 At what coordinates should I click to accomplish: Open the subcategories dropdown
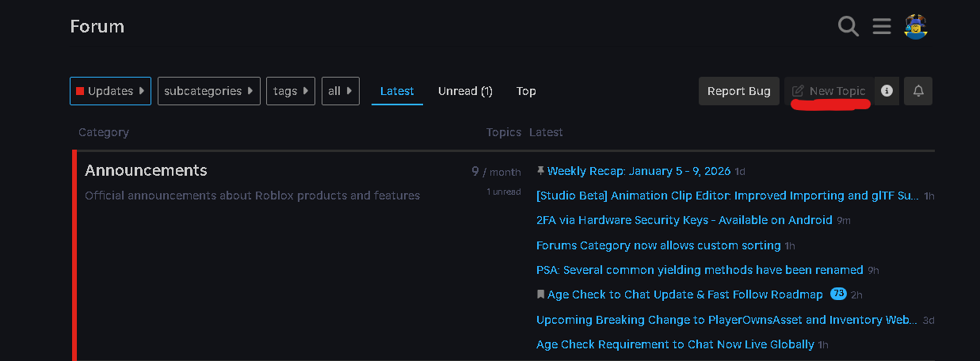pos(209,91)
